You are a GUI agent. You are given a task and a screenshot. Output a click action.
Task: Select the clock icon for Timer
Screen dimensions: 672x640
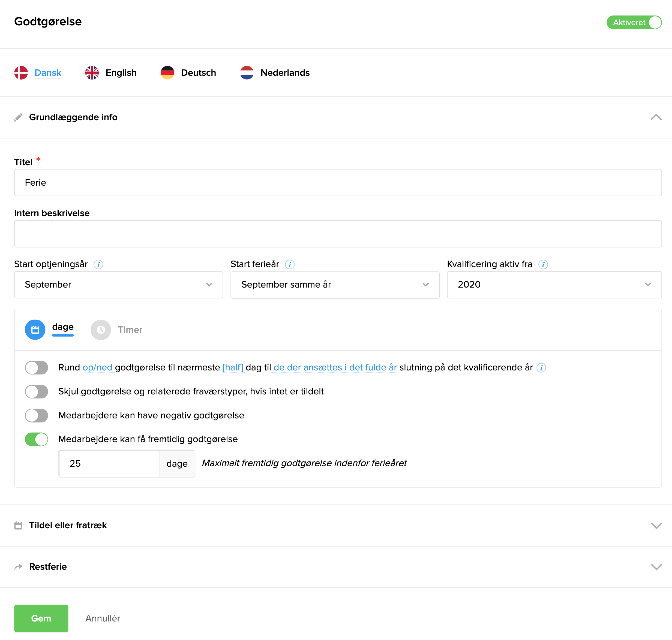point(101,330)
